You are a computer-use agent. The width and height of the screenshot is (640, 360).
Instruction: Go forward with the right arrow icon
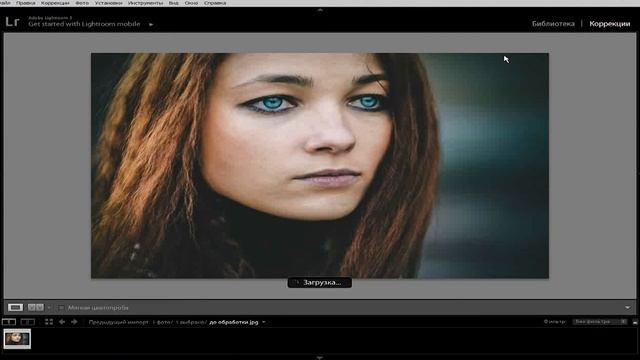point(74,322)
